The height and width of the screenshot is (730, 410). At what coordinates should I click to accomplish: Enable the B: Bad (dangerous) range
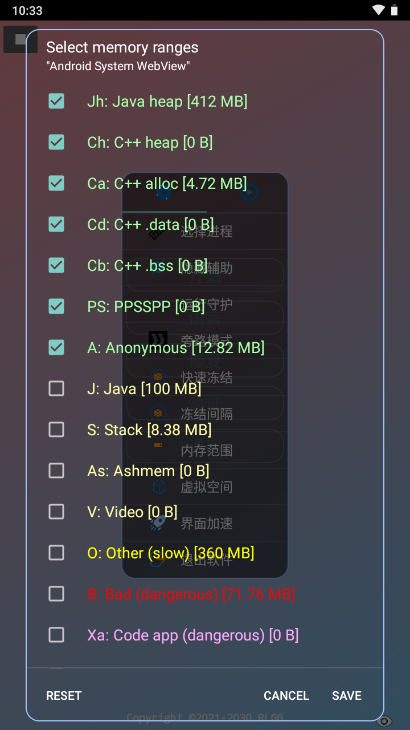tap(56, 594)
